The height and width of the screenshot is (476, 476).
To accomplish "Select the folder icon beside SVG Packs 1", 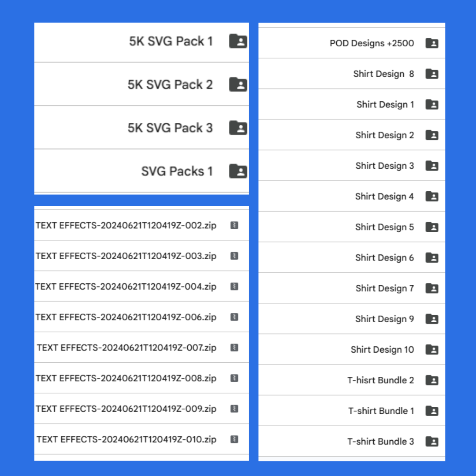I will (238, 171).
